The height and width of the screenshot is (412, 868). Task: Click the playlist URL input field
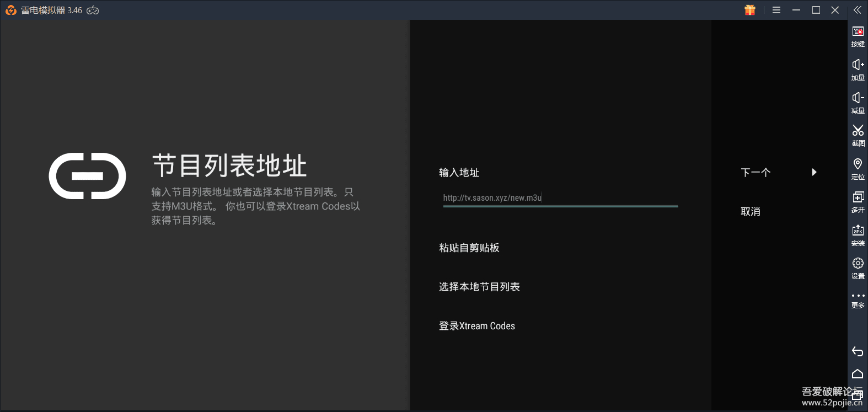point(560,198)
